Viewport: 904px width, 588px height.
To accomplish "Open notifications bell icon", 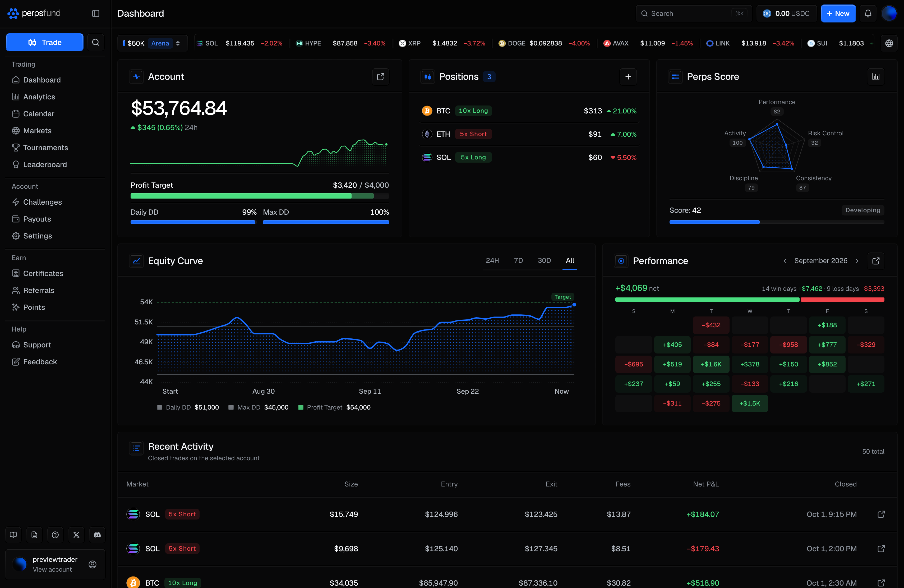I will (868, 14).
